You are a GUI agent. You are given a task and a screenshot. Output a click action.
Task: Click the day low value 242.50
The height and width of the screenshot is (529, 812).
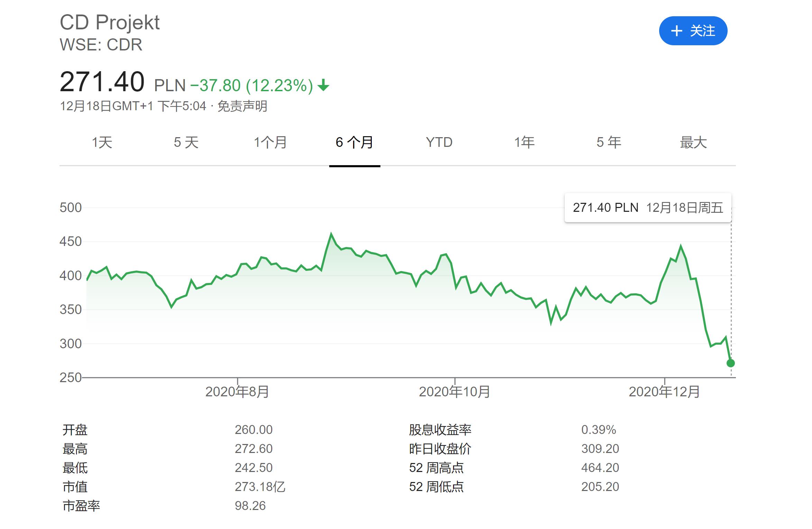pos(254,468)
